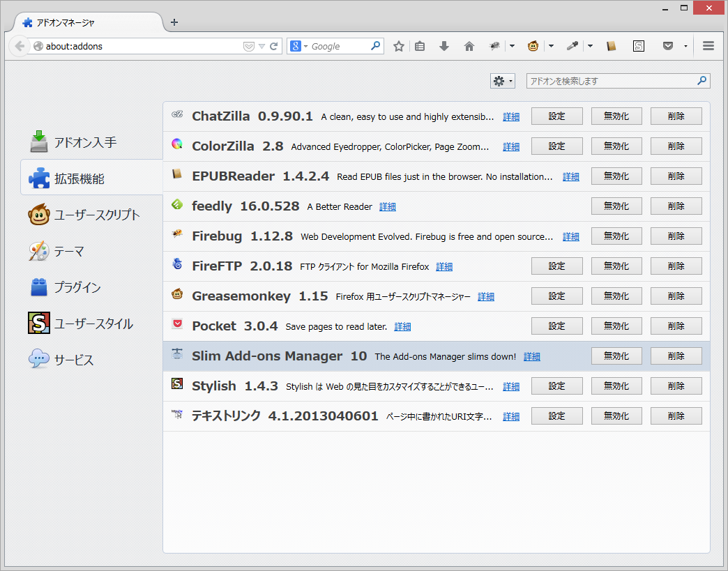Select the アドオンマネージャ browser tab
The height and width of the screenshot is (571, 728).
(89, 22)
